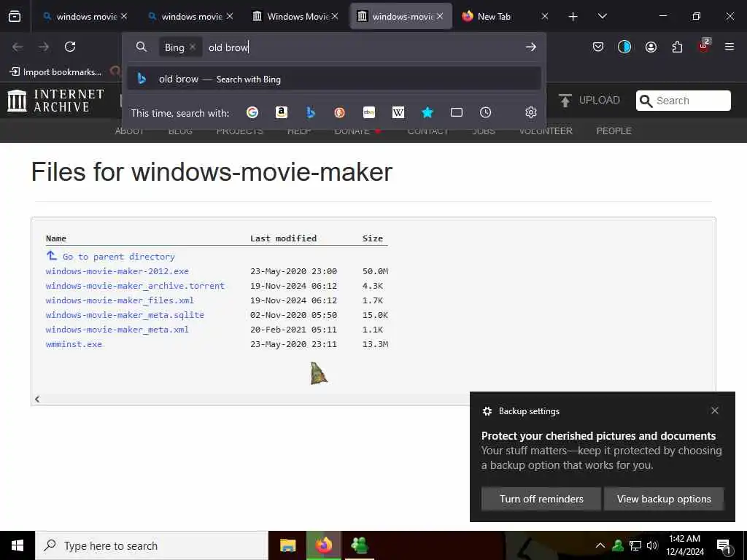The height and width of the screenshot is (560, 747).
Task: Go forward one page
Action: point(44,47)
